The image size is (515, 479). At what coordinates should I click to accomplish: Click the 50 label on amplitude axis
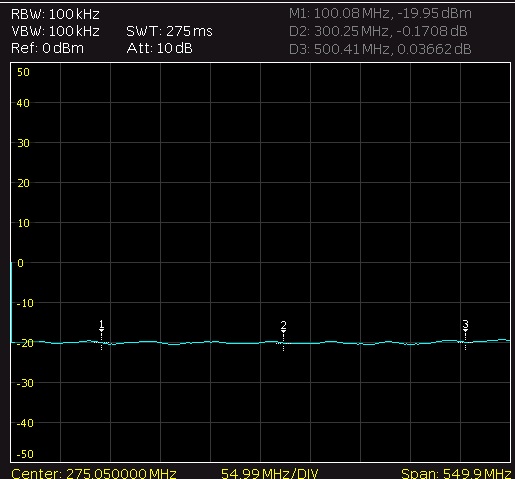point(23,72)
